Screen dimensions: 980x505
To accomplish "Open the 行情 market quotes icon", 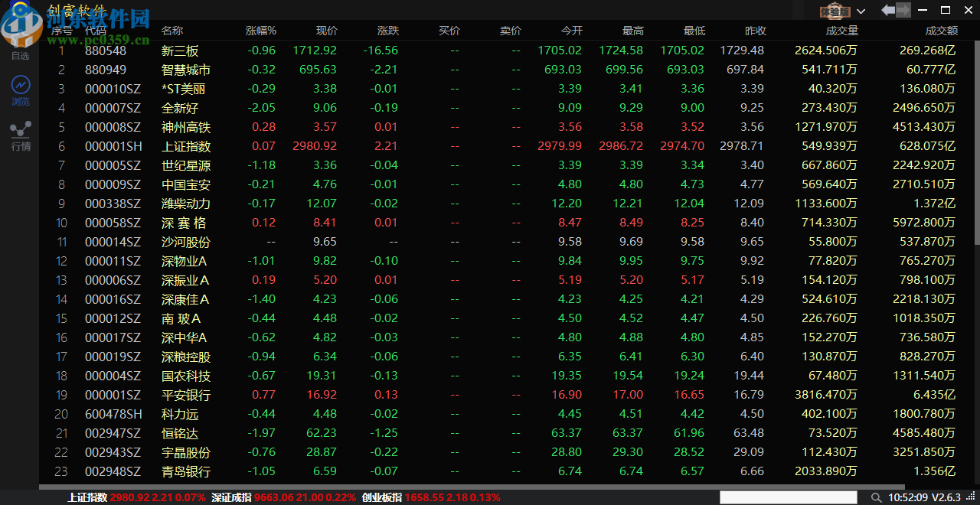I will point(20,135).
